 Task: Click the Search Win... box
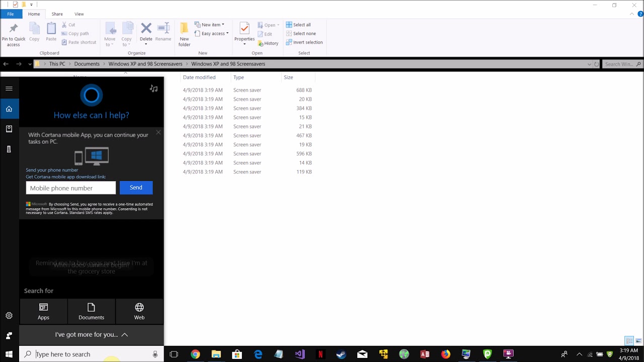pyautogui.click(x=622, y=64)
